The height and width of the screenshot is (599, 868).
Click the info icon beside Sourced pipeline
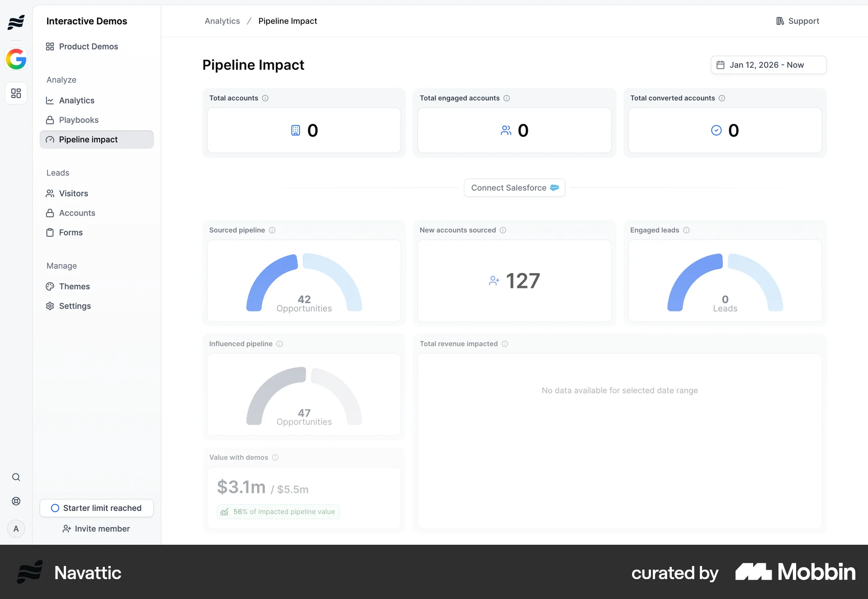click(x=272, y=230)
